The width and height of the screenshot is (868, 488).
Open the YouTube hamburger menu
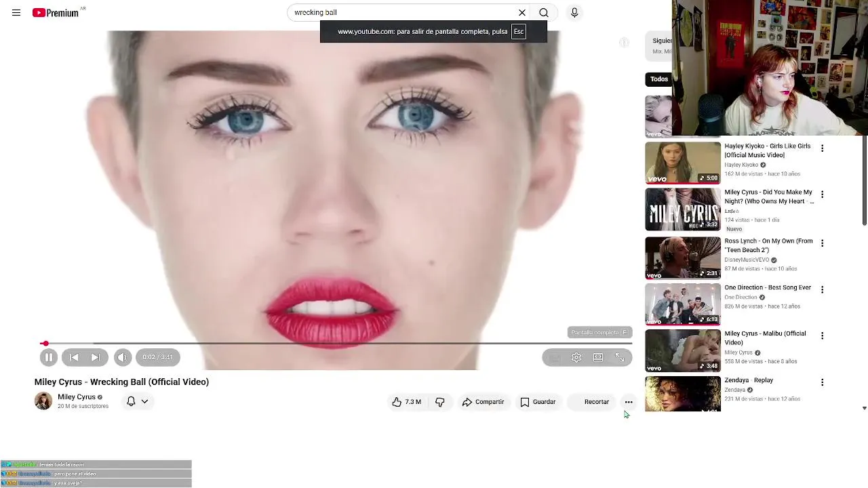(x=16, y=12)
